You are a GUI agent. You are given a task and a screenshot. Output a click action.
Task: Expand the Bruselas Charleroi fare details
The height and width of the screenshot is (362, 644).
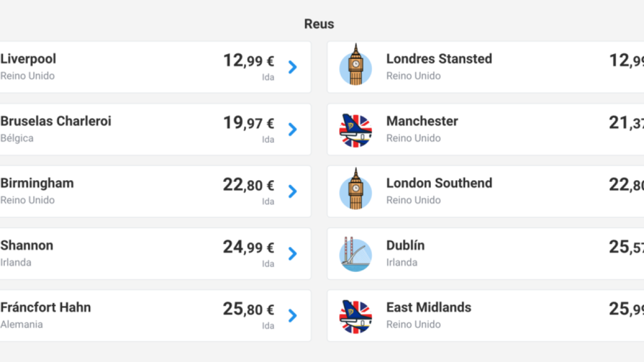(x=292, y=129)
